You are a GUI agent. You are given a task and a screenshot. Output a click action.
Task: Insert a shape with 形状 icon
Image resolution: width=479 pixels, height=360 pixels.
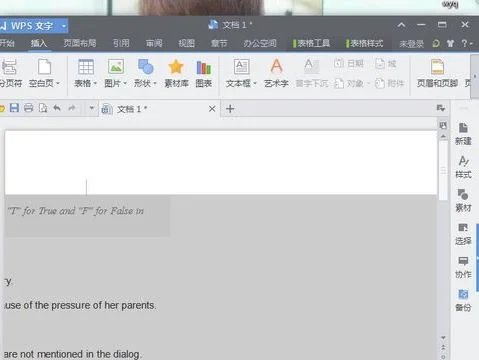146,67
